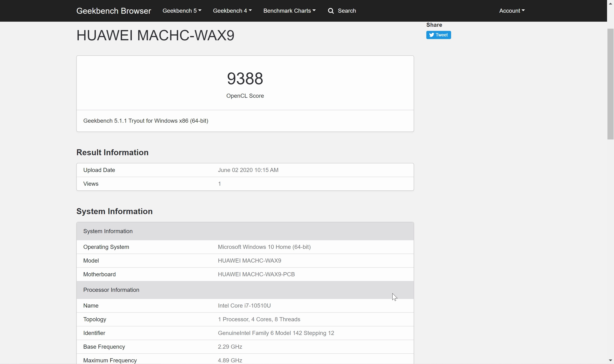Click Intel Core i7-10510U processor name
The height and width of the screenshot is (364, 614).
244,306
